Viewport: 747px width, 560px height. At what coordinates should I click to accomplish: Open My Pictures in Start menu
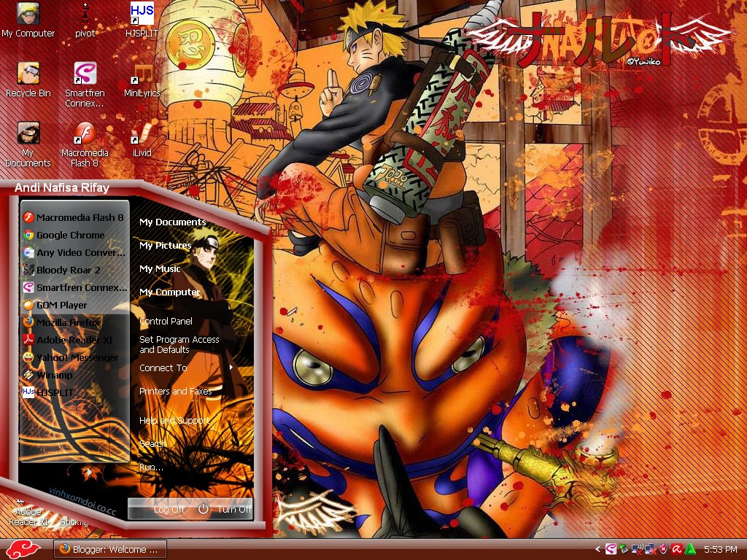(166, 246)
